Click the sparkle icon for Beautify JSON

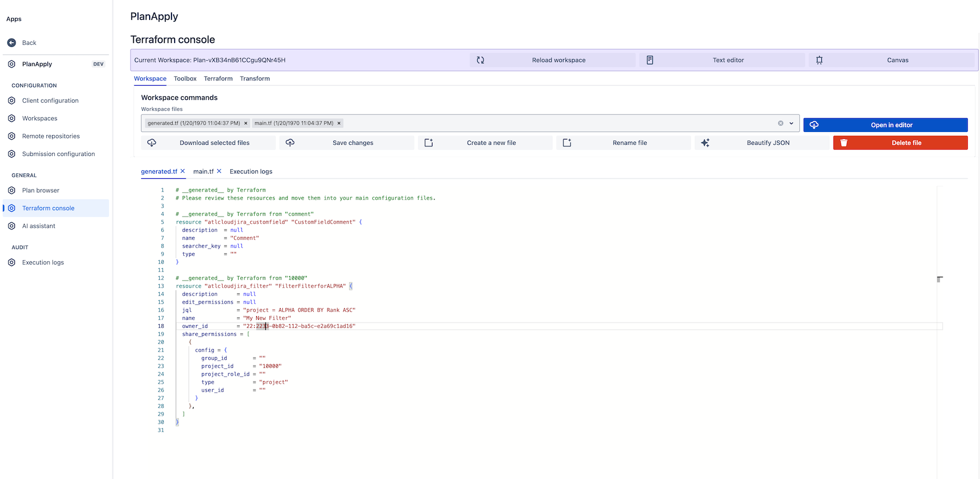705,143
